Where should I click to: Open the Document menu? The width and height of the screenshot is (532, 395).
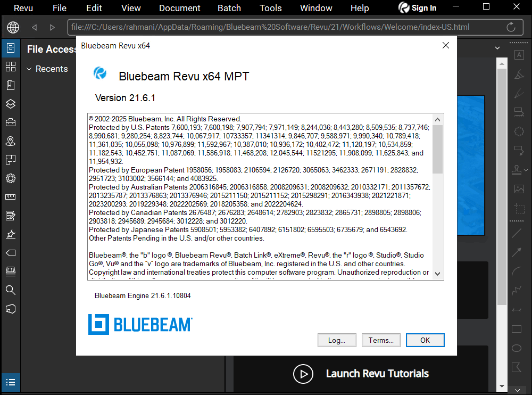[x=179, y=8]
